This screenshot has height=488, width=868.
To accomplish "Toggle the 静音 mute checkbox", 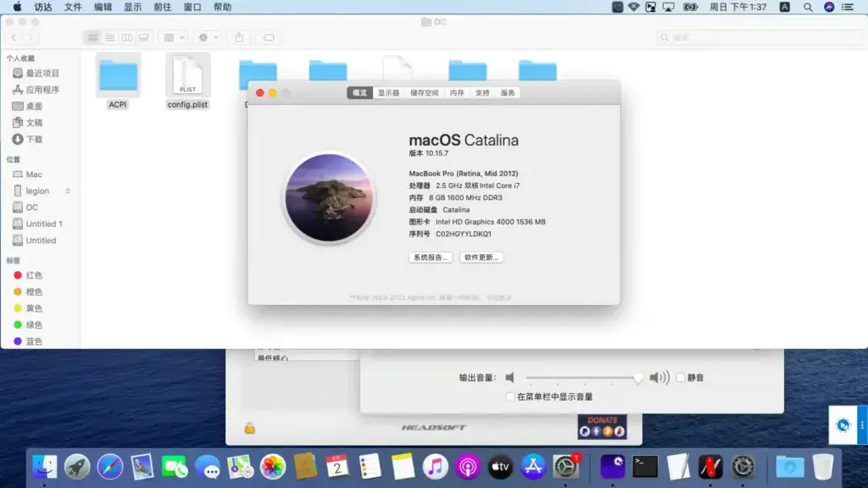I will (x=681, y=377).
